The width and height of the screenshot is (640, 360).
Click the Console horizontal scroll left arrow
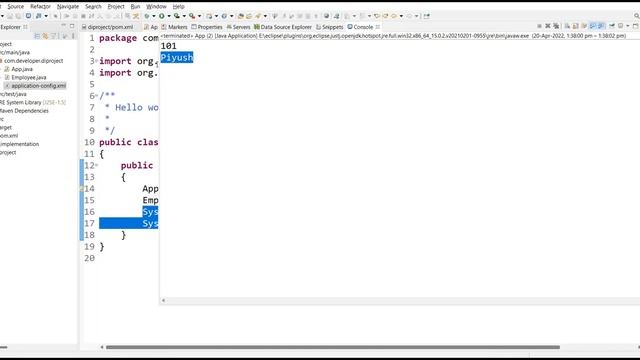[x=163, y=300]
